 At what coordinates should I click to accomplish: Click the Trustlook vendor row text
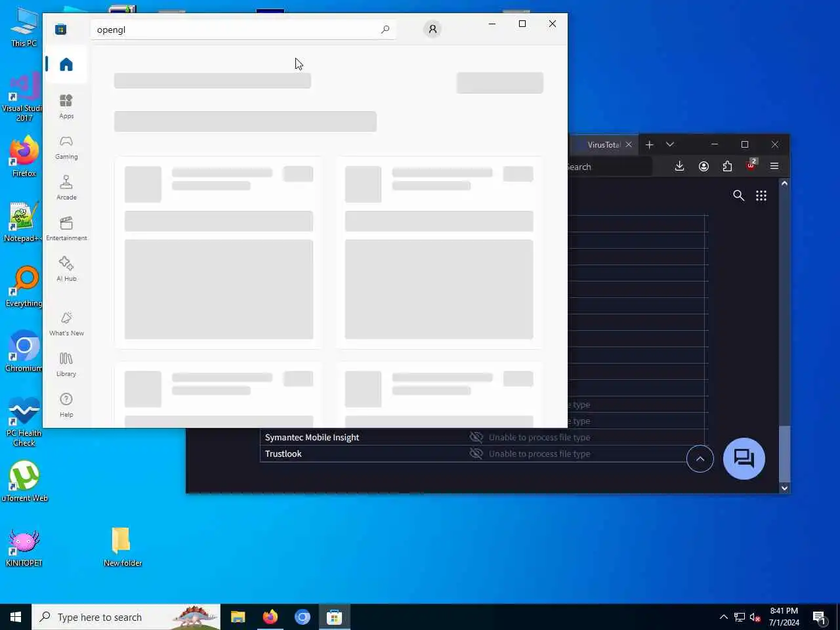click(283, 453)
